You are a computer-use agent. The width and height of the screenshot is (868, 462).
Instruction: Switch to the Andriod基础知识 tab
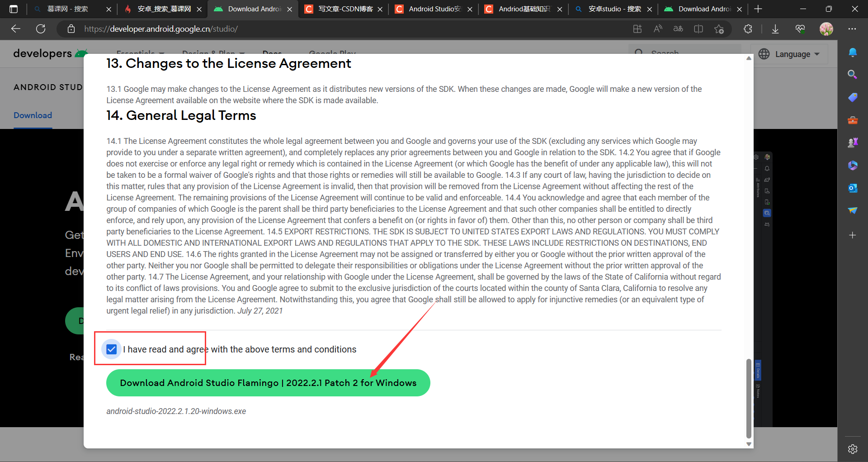(x=524, y=9)
